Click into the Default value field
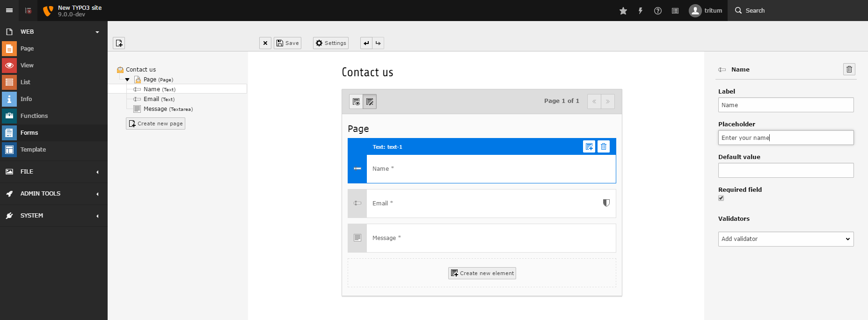 tap(786, 170)
